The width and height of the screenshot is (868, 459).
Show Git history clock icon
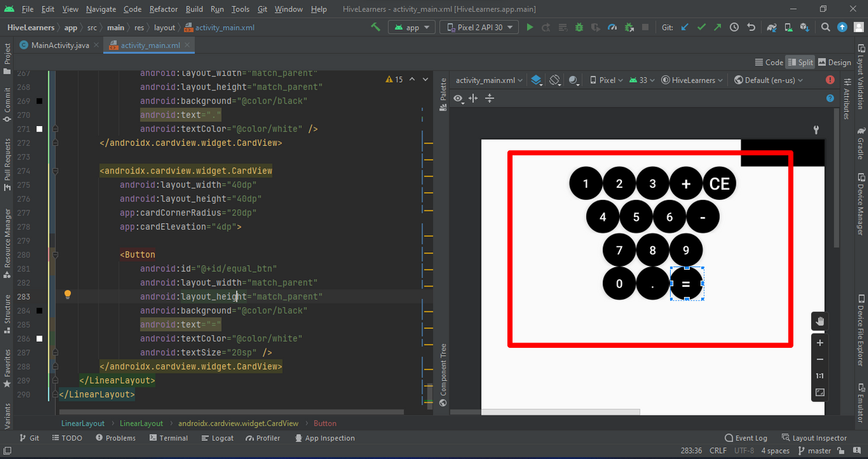pyautogui.click(x=734, y=27)
